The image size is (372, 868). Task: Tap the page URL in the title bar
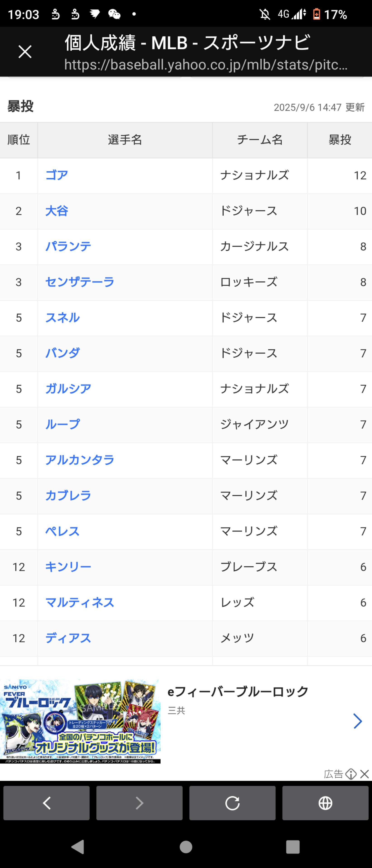pyautogui.click(x=206, y=65)
